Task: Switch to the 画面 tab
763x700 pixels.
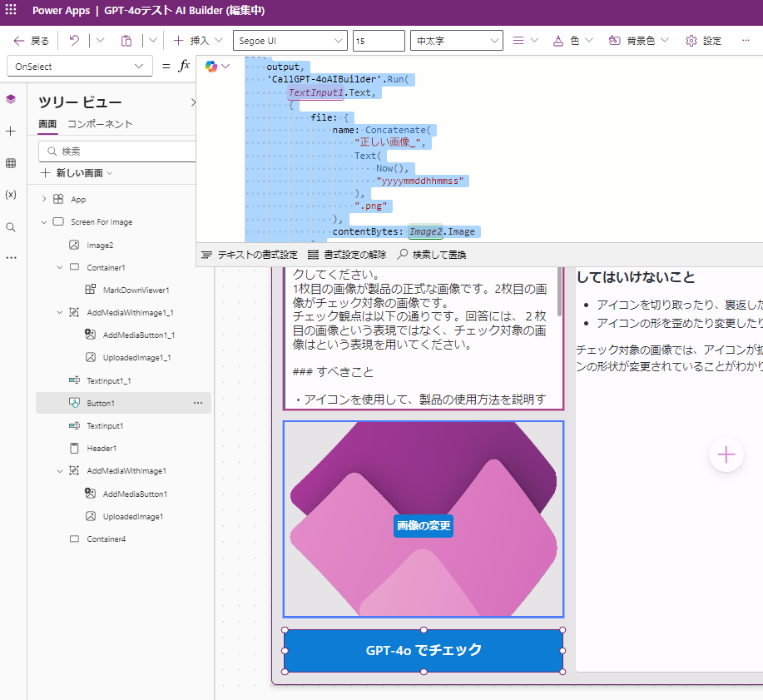Action: tap(47, 124)
